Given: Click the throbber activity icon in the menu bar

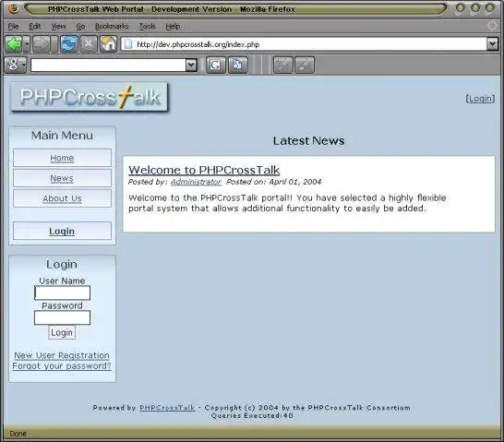Looking at the screenshot, I should click(x=492, y=26).
